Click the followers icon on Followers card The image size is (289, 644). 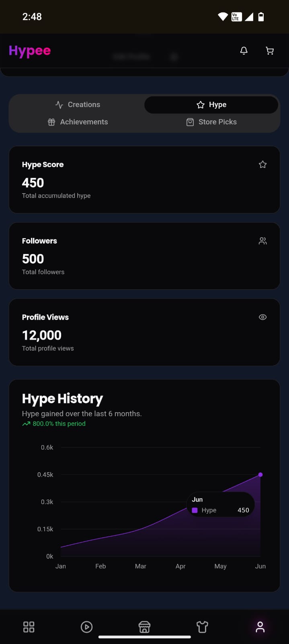click(262, 241)
